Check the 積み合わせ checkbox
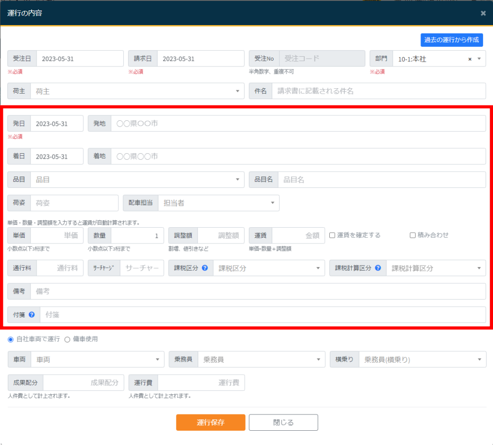 (x=413, y=235)
